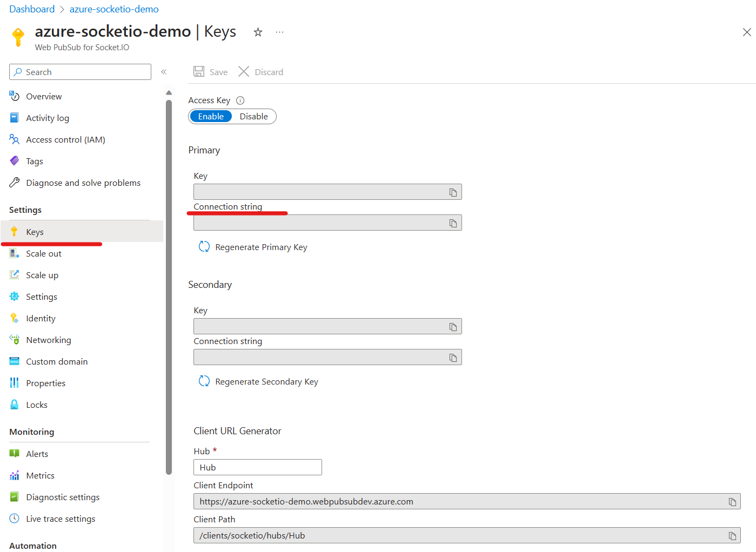The height and width of the screenshot is (552, 756).
Task: Enable the Access Key
Action: [x=211, y=116]
